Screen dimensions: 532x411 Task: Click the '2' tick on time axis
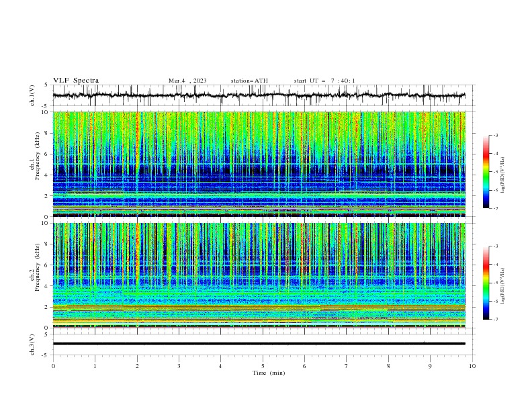[x=137, y=366]
